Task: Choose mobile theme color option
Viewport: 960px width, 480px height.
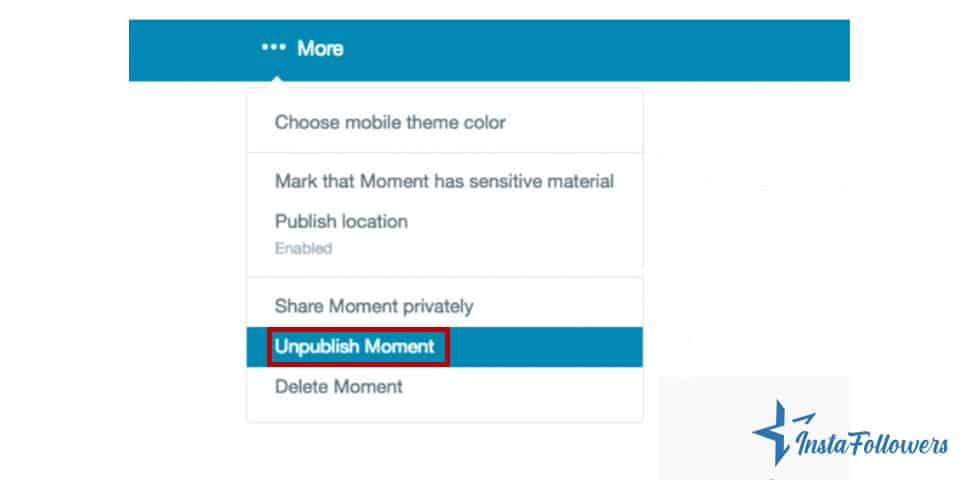Action: click(390, 123)
